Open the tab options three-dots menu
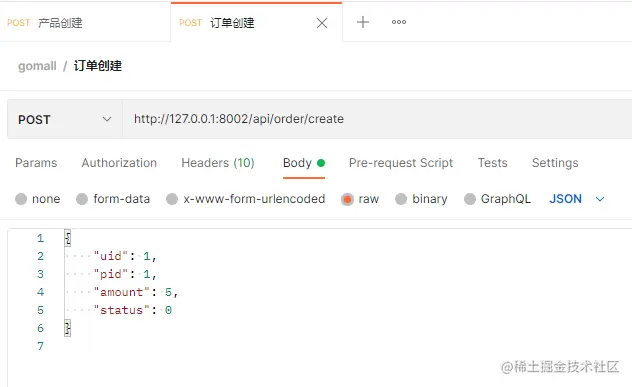 pos(399,22)
